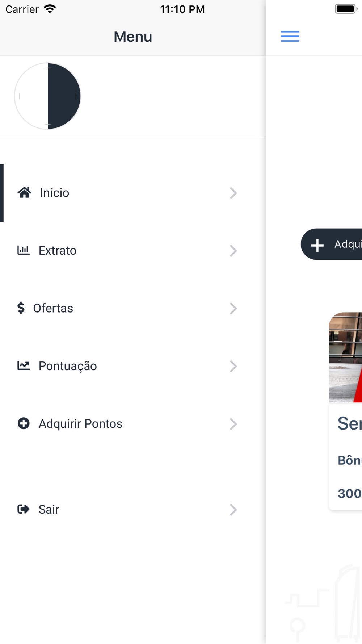Click the Adquirir Pontos row chevron arrow
This screenshot has width=362, height=644.
click(233, 424)
